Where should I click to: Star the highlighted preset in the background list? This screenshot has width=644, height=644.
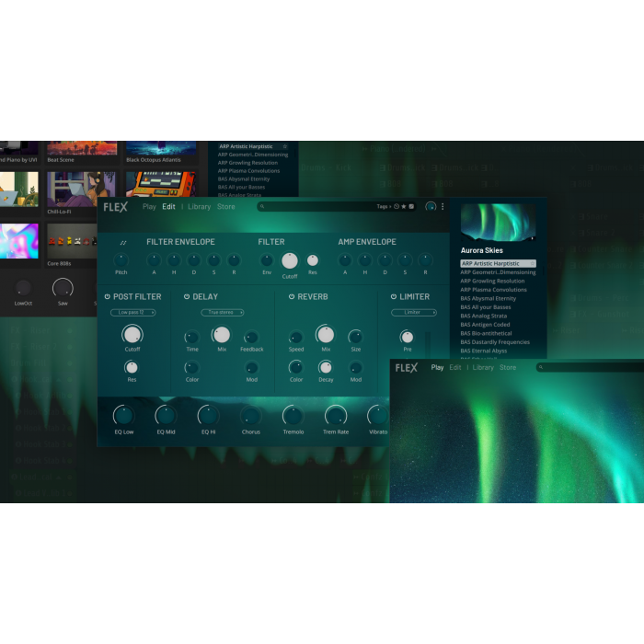[x=284, y=146]
